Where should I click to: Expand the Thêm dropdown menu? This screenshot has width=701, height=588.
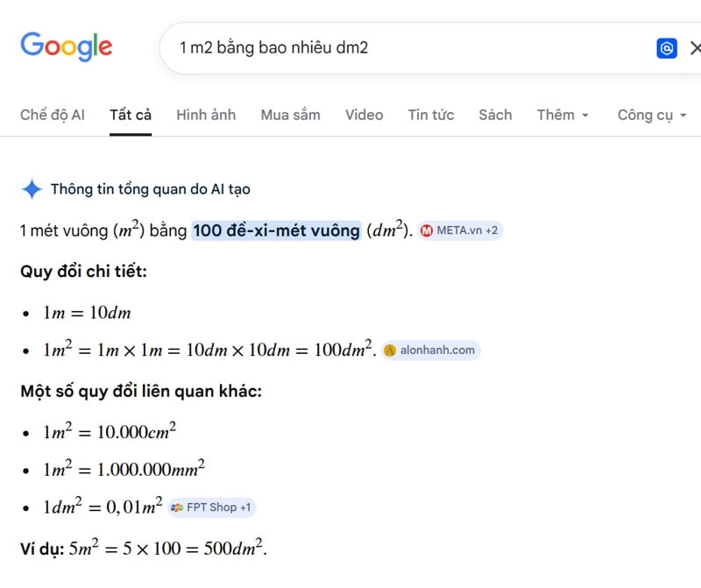pos(563,115)
